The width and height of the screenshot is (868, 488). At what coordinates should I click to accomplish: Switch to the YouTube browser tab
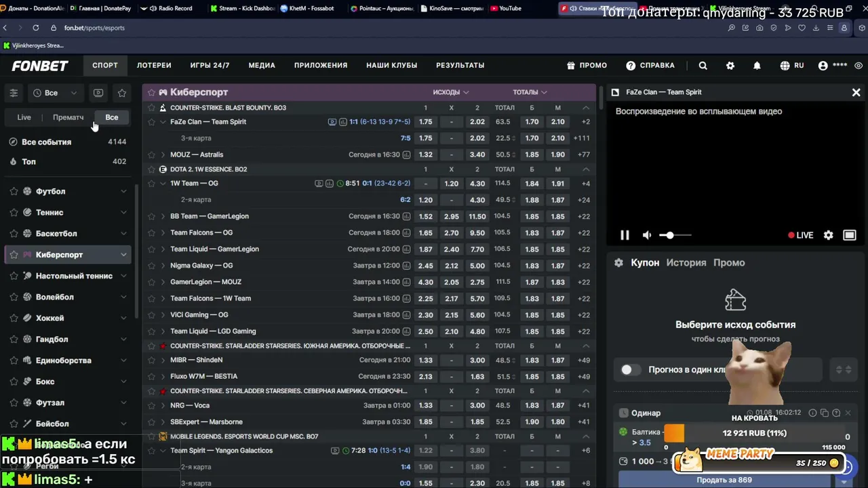pos(505,9)
